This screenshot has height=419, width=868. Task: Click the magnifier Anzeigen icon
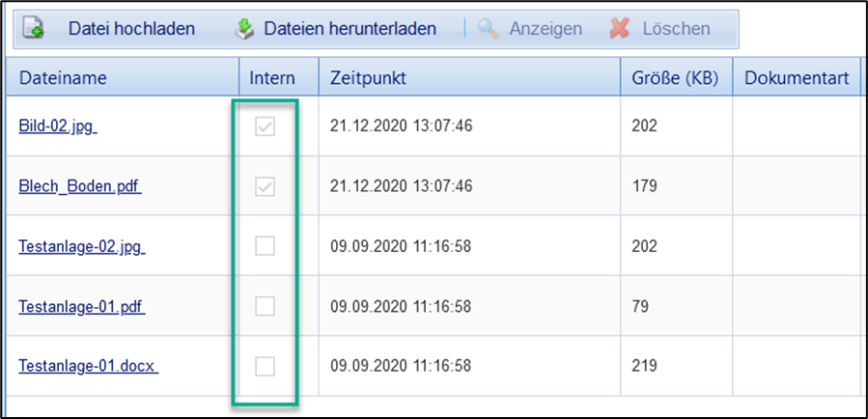489,29
